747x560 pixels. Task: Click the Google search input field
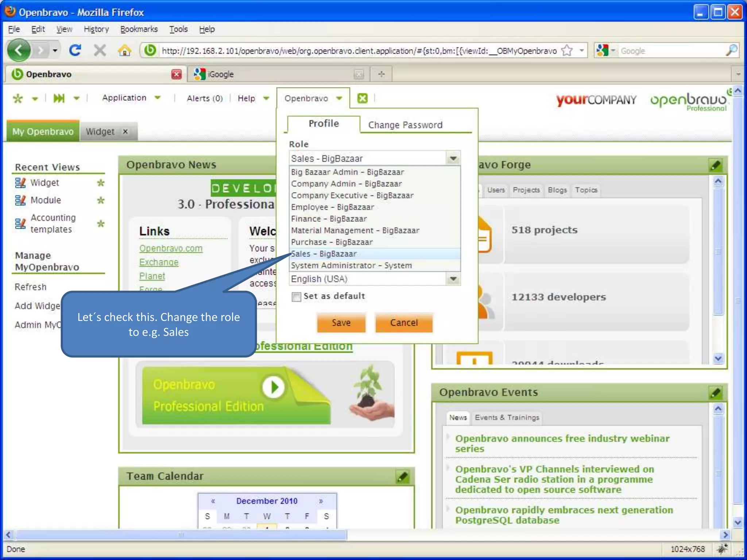[x=672, y=51]
